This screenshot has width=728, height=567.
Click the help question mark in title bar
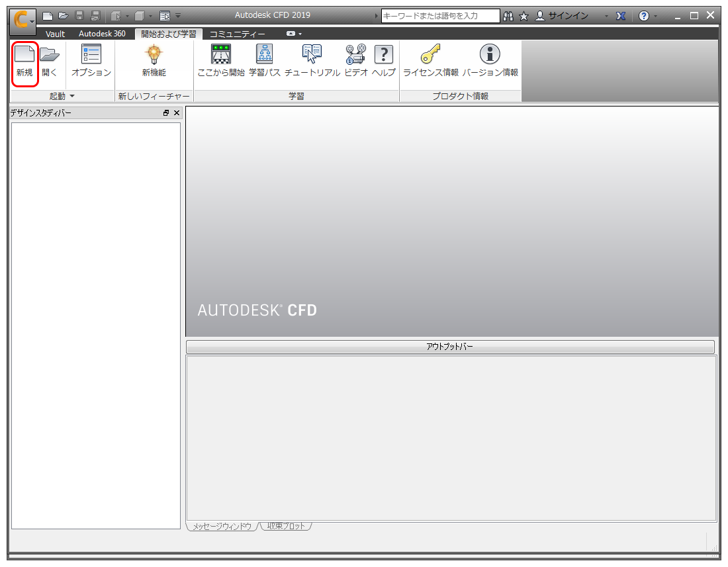tap(643, 17)
